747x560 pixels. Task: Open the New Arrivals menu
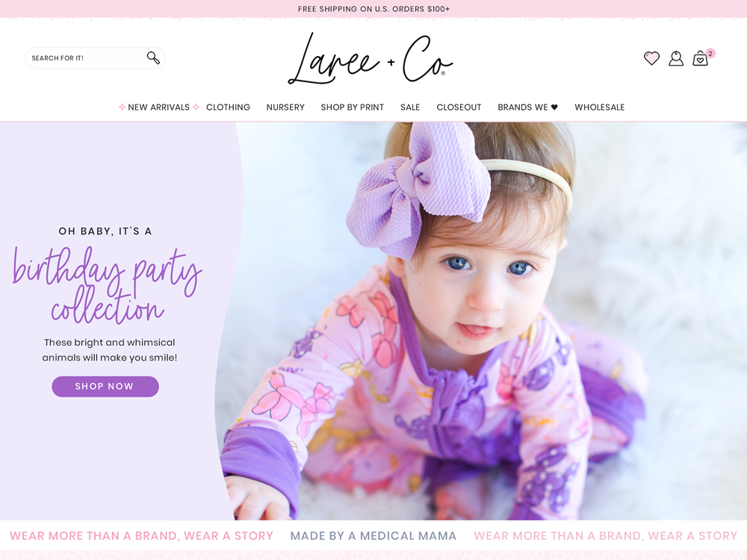point(158,107)
